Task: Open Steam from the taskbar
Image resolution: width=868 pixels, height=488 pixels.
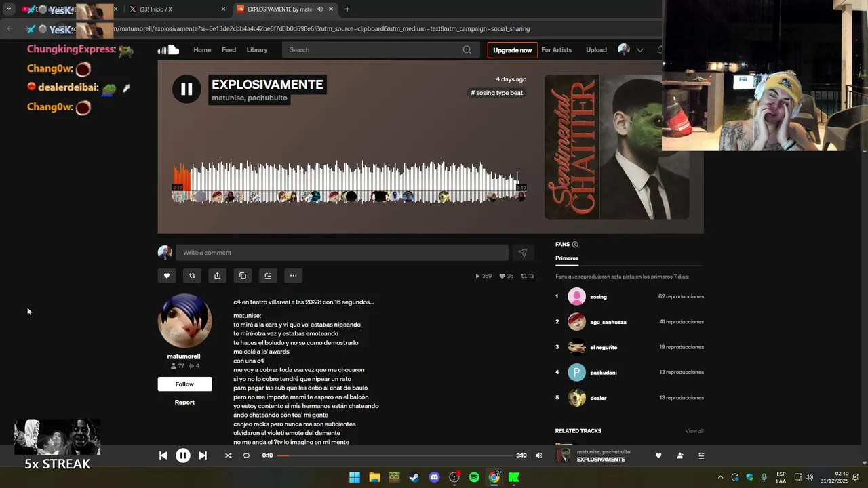Action: tap(414, 477)
